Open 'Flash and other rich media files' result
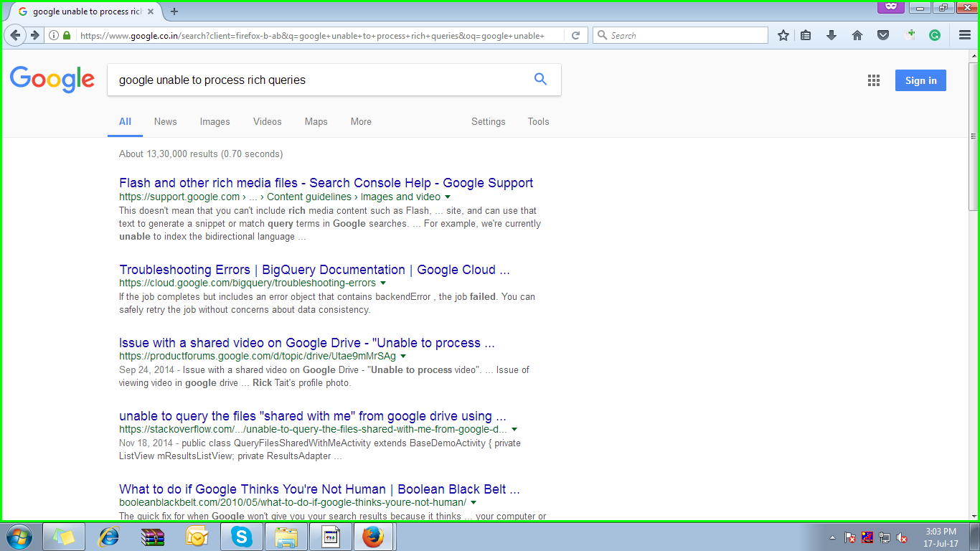 pos(326,183)
